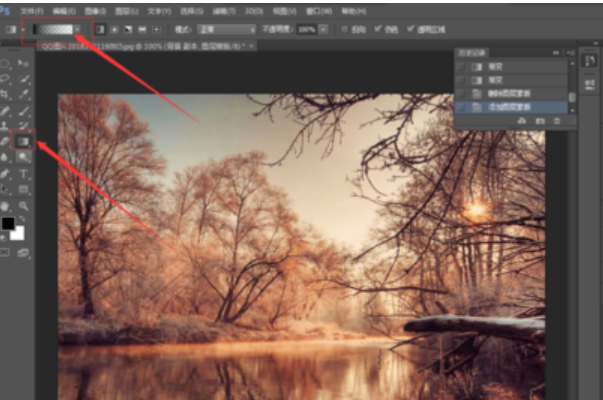Image resolution: width=603 pixels, height=400 pixels.
Task: Select the Horizontal Type tool
Action: [x=23, y=174]
